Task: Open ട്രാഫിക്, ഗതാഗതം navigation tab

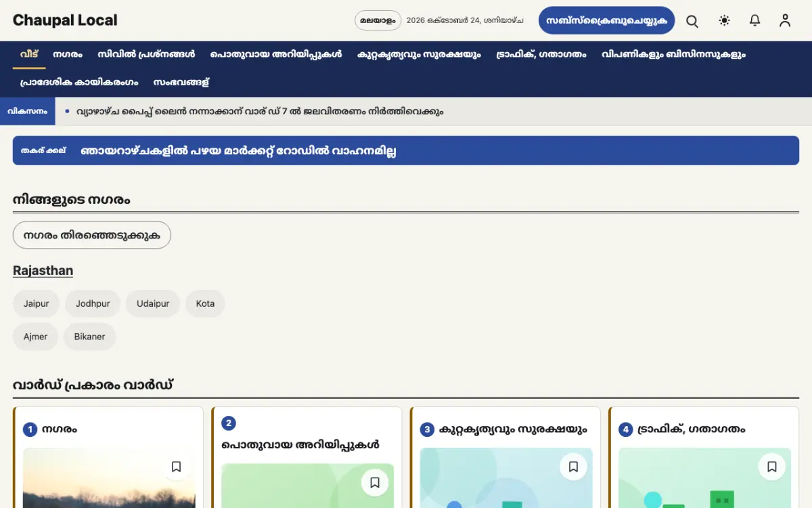Action: 541,55
